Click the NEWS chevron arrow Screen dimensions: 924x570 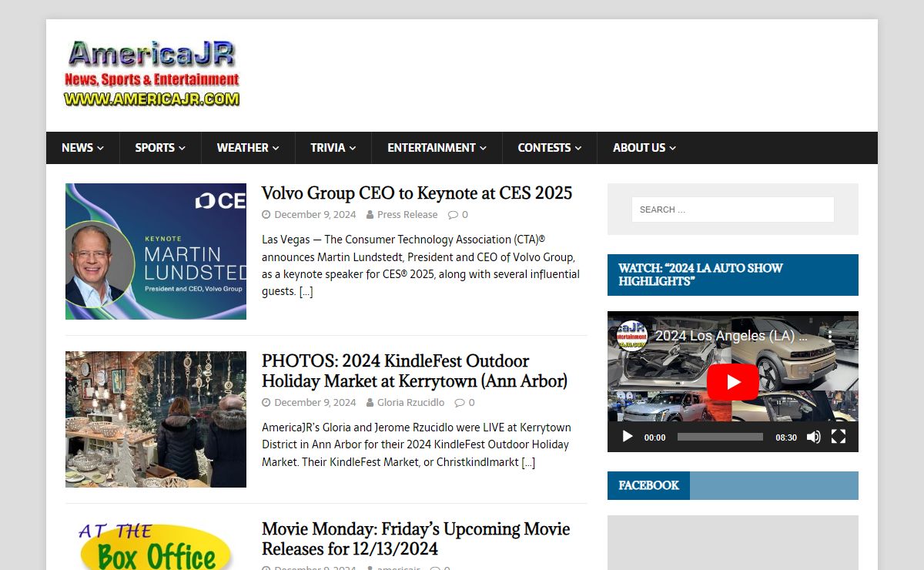(x=101, y=149)
